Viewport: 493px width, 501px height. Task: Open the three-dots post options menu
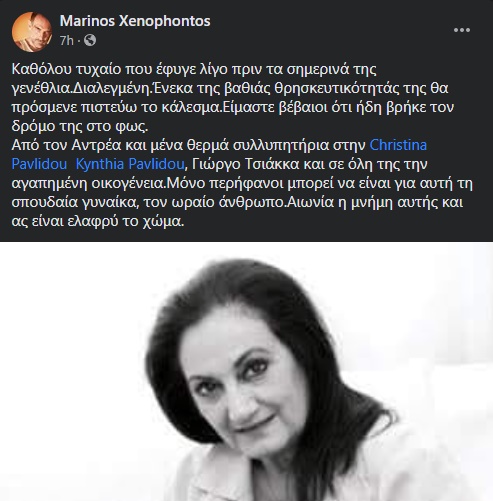[462, 30]
